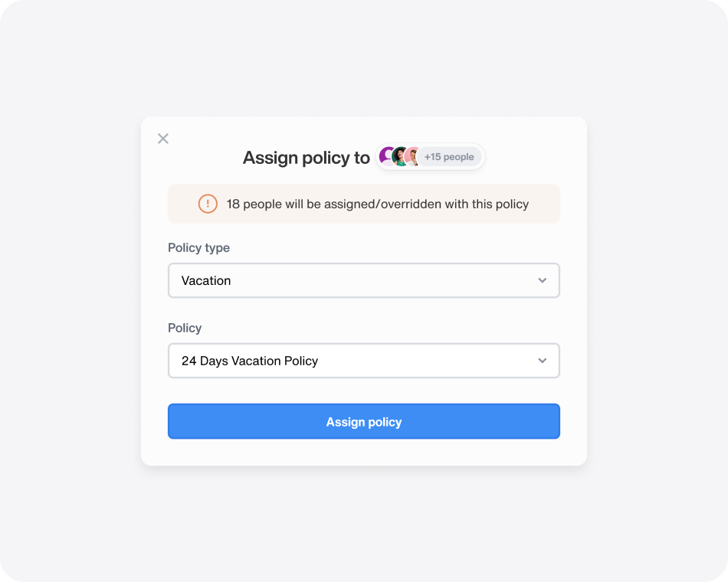The height and width of the screenshot is (582, 728).
Task: Expand the Policy dropdown with 24 Days Vacation Policy
Action: (364, 361)
